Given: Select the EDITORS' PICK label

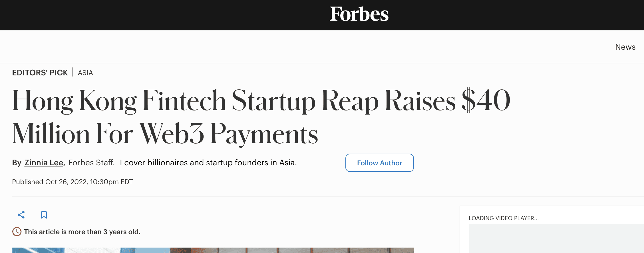Looking at the screenshot, I should pos(40,73).
